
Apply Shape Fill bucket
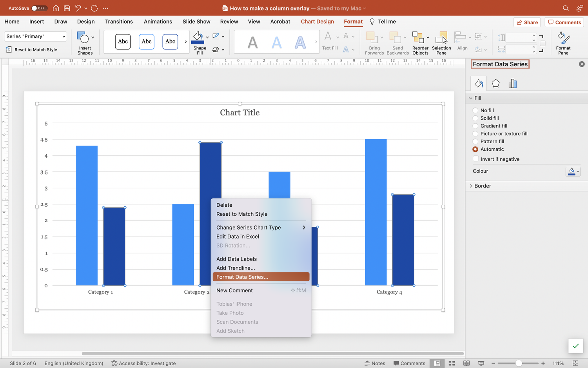198,38
